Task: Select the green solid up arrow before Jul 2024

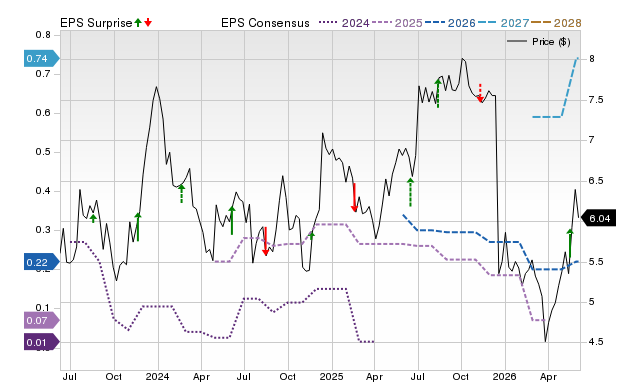Action: [x=232, y=221]
